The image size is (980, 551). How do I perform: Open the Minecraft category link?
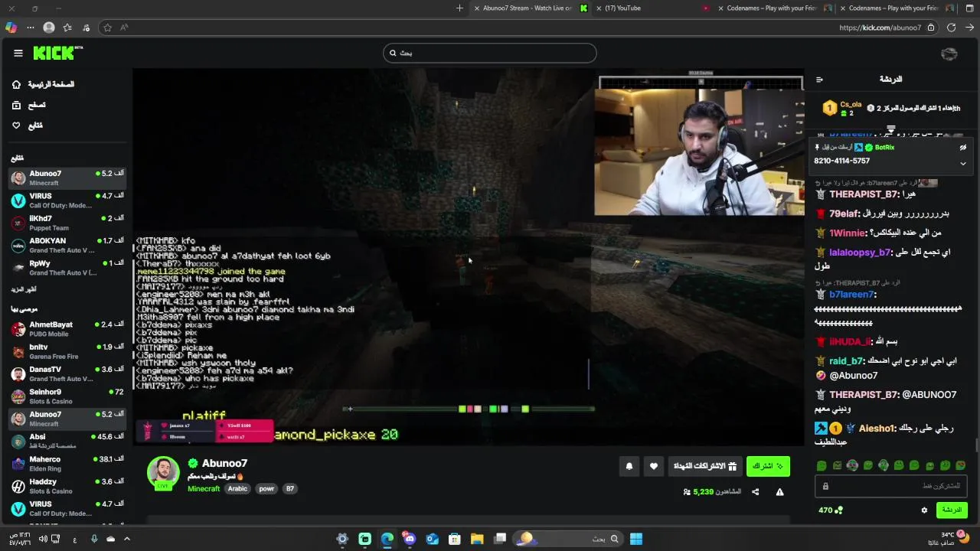point(204,488)
